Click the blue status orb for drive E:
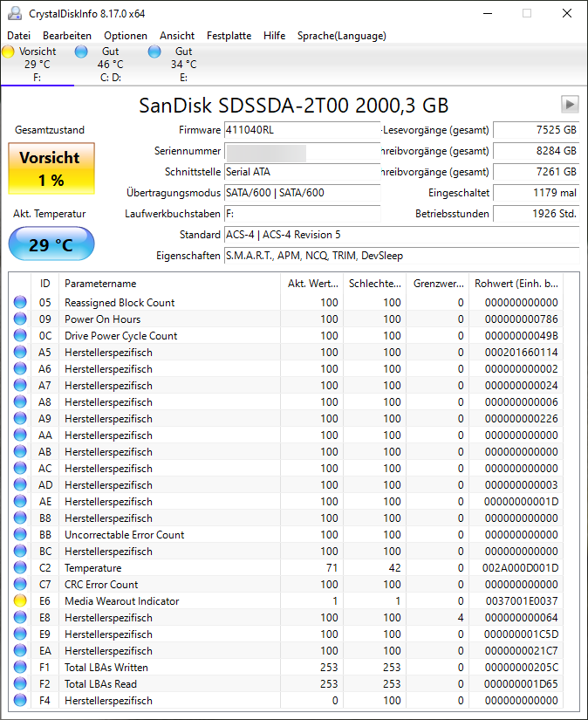Screen dimensions: 588x720 click(x=154, y=51)
